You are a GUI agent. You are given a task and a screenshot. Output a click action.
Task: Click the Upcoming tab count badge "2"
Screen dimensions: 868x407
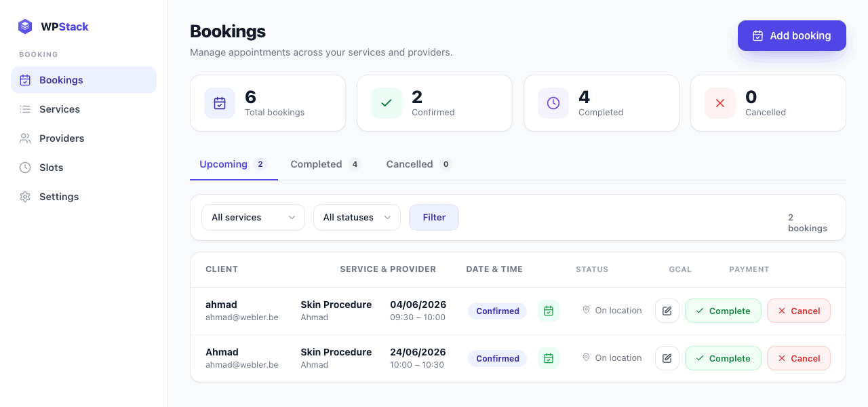(260, 164)
